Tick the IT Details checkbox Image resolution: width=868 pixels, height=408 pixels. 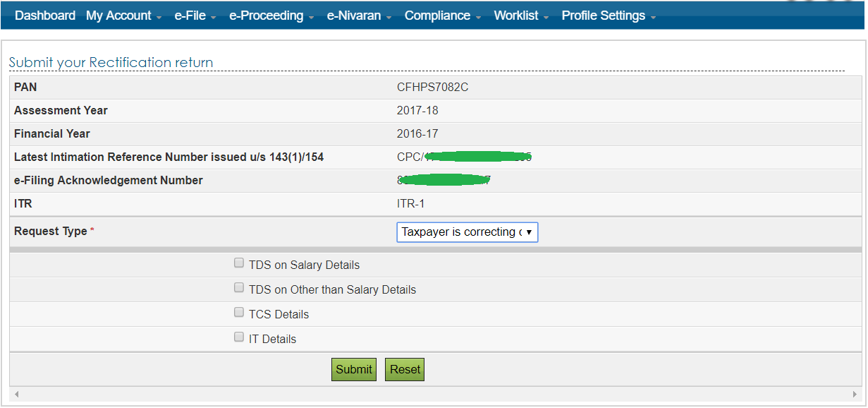pos(238,336)
